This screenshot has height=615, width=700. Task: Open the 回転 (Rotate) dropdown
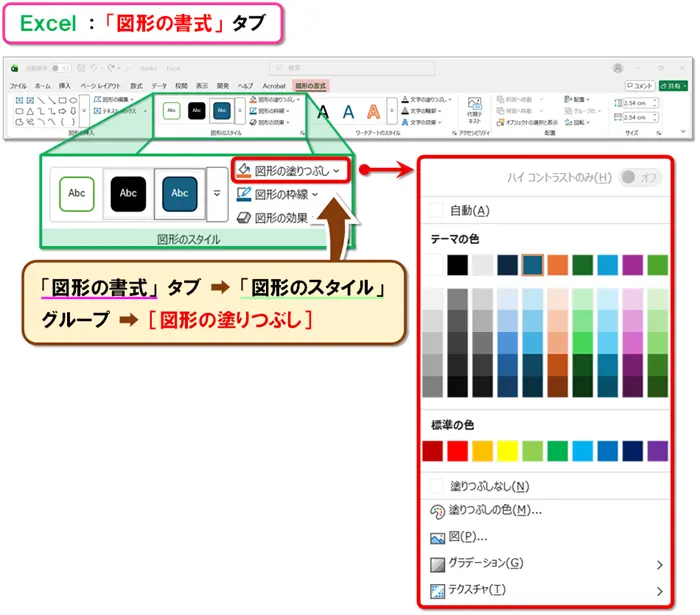point(577,122)
